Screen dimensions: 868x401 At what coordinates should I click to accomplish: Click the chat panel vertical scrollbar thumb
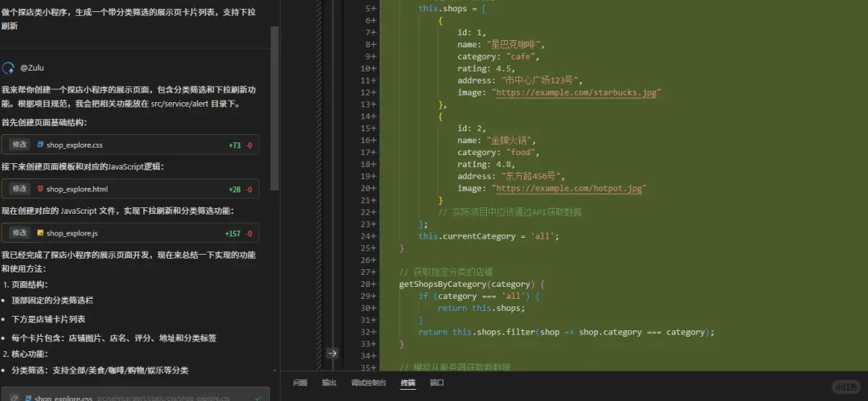pyautogui.click(x=275, y=108)
